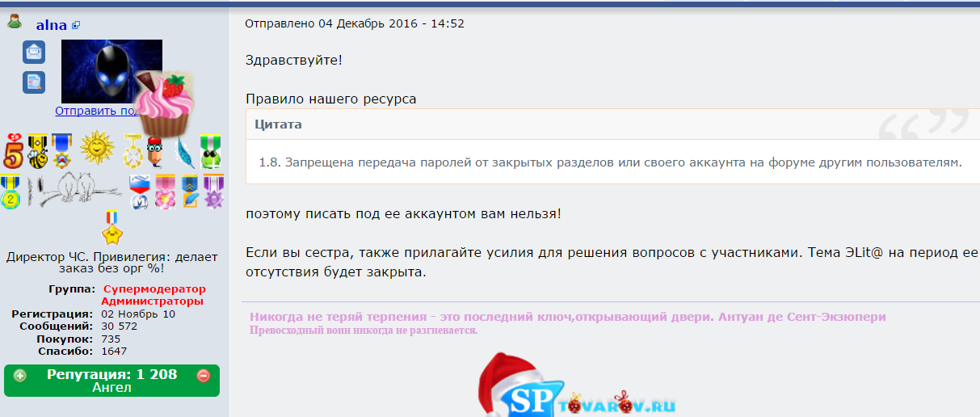Click the purchases count '735'

click(111, 339)
